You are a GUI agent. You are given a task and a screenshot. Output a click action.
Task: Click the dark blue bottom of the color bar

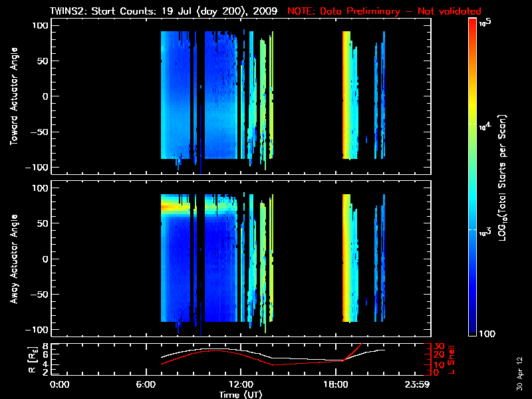473,332
